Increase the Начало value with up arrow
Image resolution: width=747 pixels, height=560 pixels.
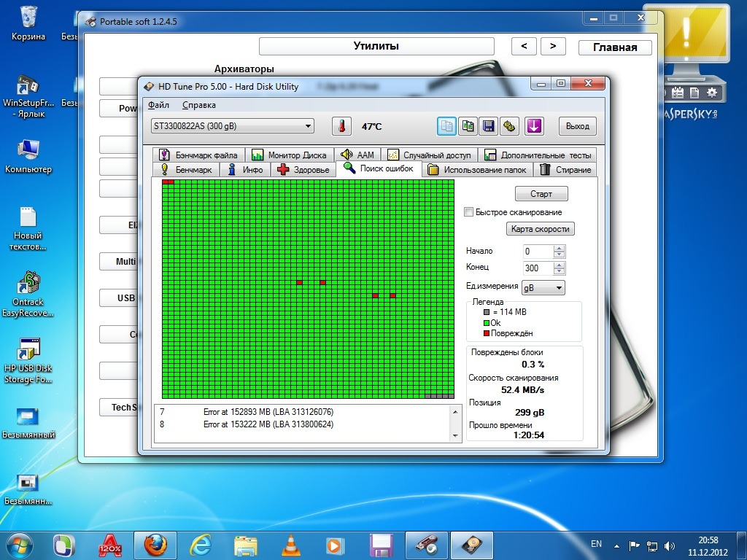tap(560, 248)
